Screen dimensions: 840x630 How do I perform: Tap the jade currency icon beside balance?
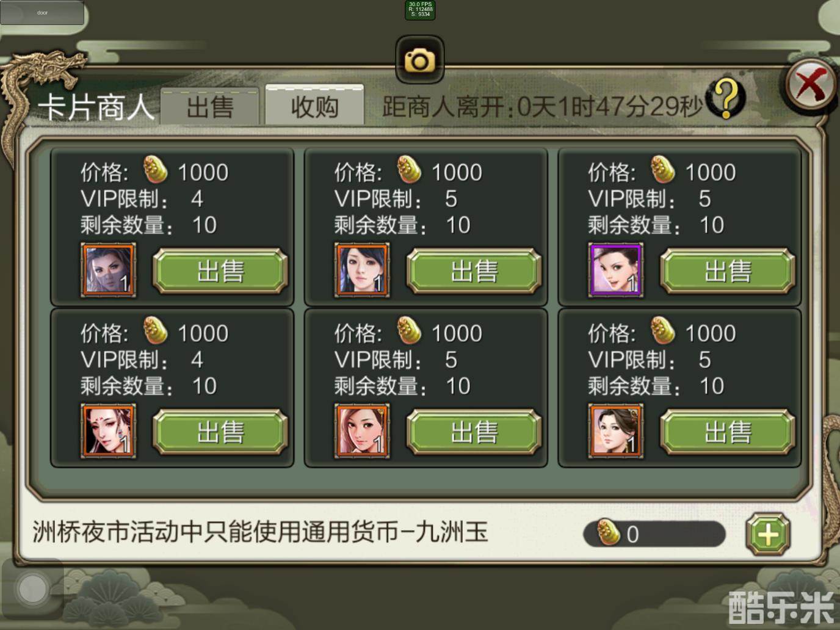[607, 532]
